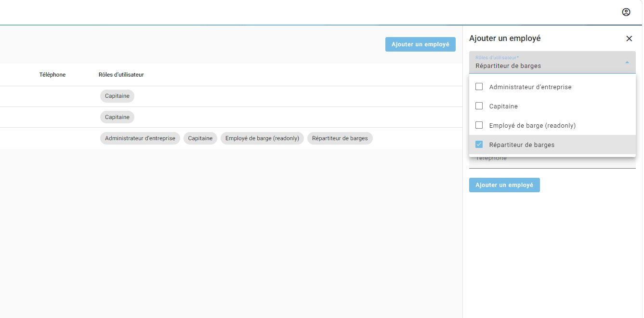Check the Capitaine option checkbox in dropdown
The height and width of the screenshot is (318, 644).
point(479,106)
